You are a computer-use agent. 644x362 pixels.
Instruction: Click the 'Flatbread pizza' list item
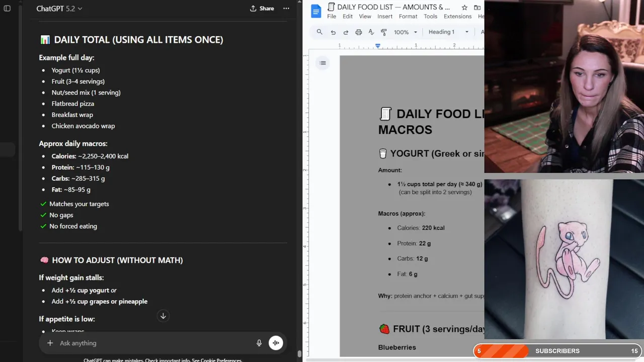pyautogui.click(x=73, y=104)
